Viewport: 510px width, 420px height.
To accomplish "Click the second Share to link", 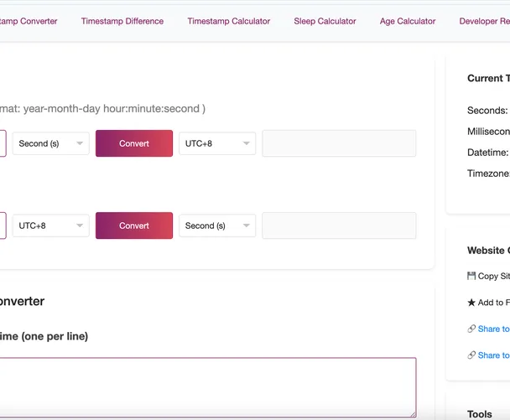I will (x=494, y=355).
